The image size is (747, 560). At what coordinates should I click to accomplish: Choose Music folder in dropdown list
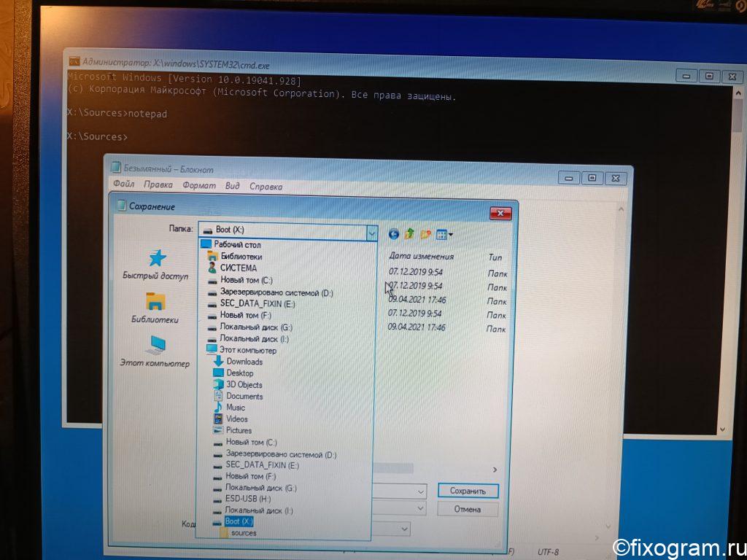point(229,407)
